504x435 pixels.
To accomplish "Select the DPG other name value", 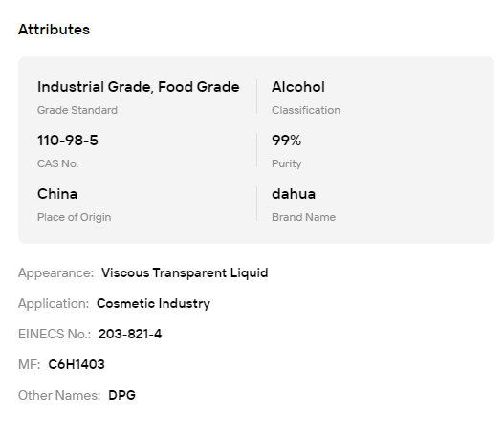I will pyautogui.click(x=121, y=395).
